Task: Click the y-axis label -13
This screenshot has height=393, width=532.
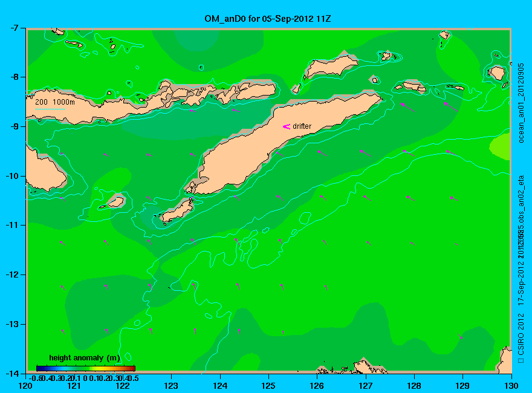Action: (12, 324)
